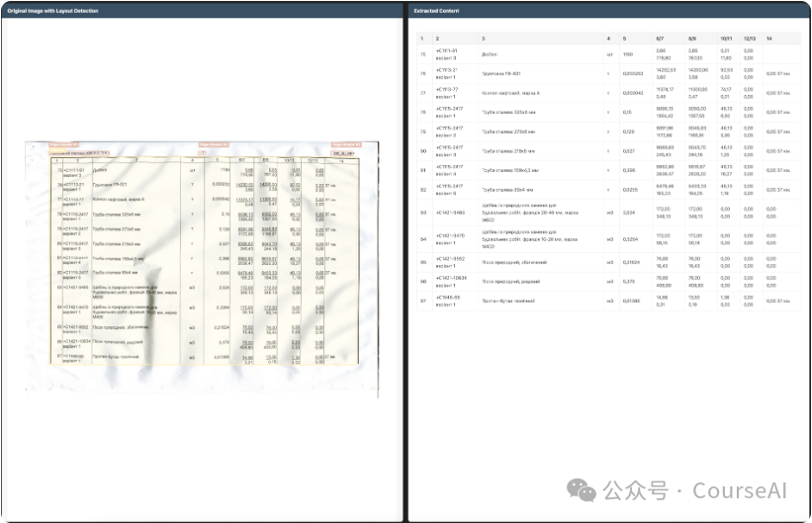Image resolution: width=812 pixels, height=523 pixels.
Task: Click column header "14" in extracted table
Action: click(x=769, y=39)
